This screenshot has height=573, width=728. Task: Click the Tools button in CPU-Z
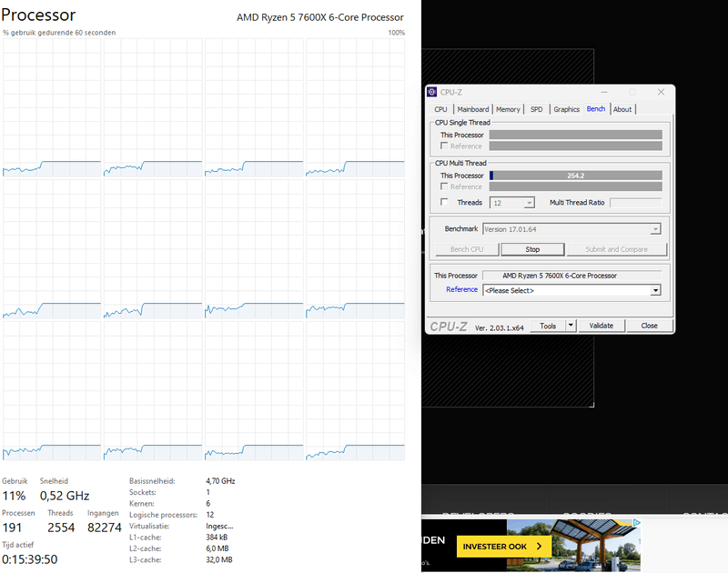point(548,326)
